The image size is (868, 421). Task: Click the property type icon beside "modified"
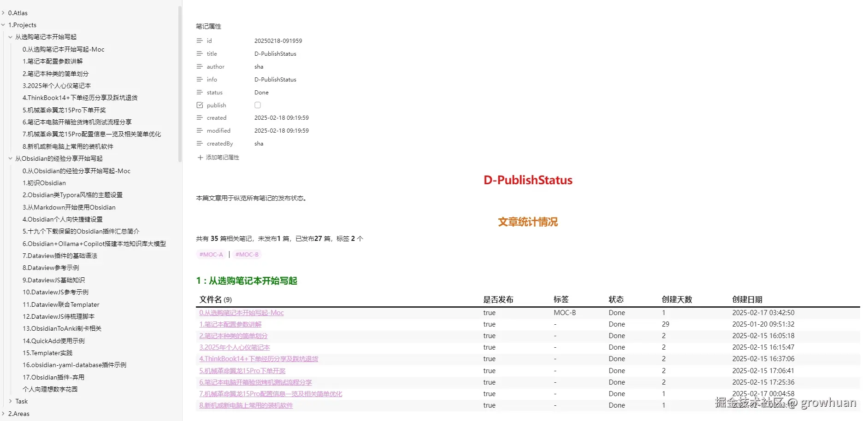click(x=200, y=130)
